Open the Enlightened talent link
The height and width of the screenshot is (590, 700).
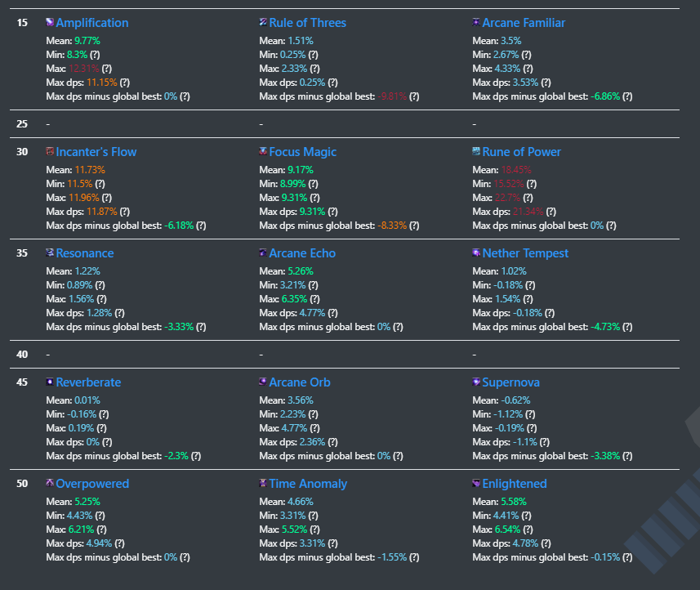point(515,484)
